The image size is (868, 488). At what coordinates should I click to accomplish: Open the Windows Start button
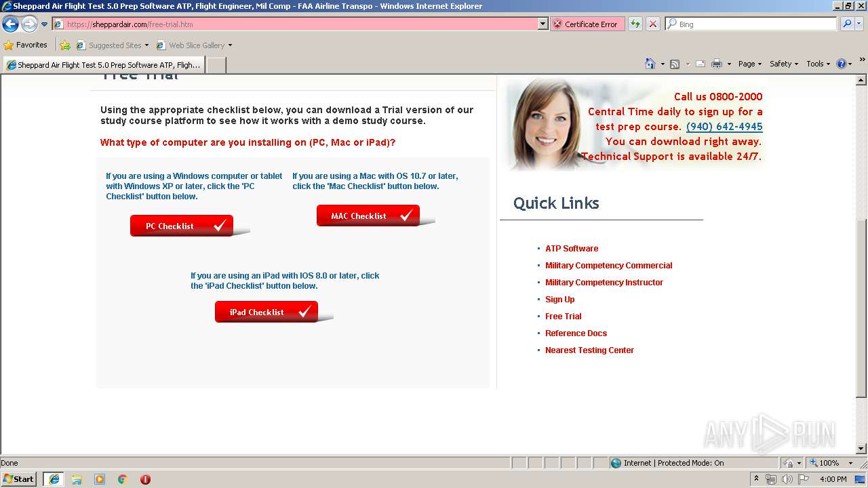(19, 479)
